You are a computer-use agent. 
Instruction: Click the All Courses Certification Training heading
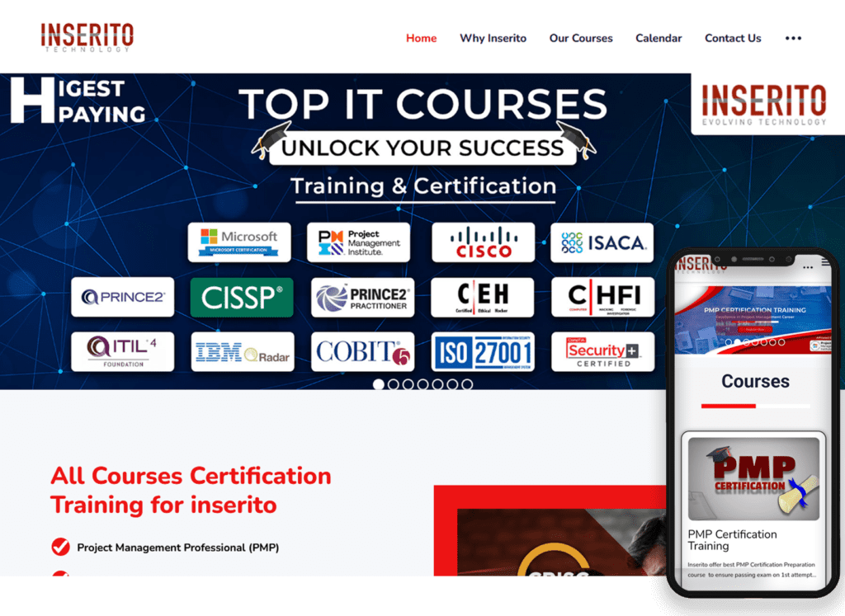[x=191, y=491]
